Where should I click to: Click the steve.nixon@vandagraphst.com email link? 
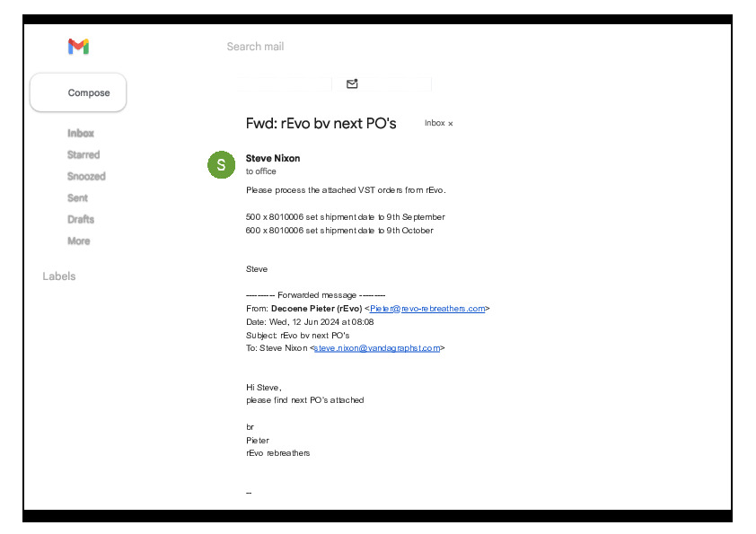377,347
